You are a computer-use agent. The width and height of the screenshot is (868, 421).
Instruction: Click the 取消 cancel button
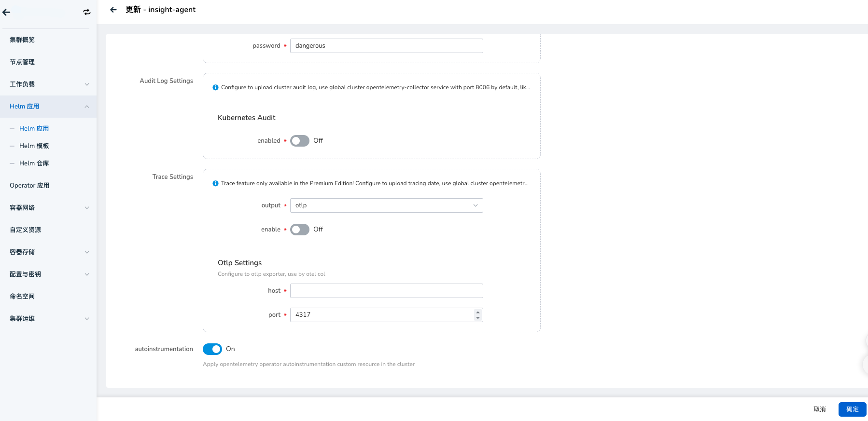[819, 409]
